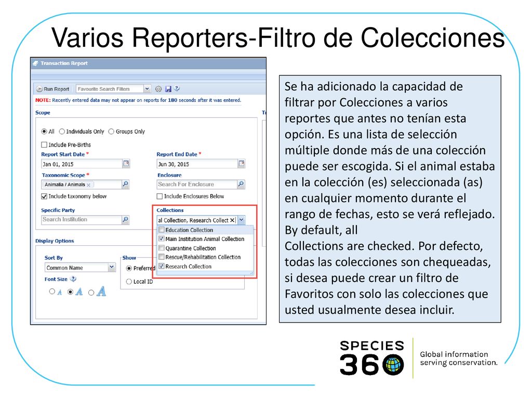Open the Report Start Date calendar picker
Image resolution: width=532 pixels, height=399 pixels.
tap(126, 164)
